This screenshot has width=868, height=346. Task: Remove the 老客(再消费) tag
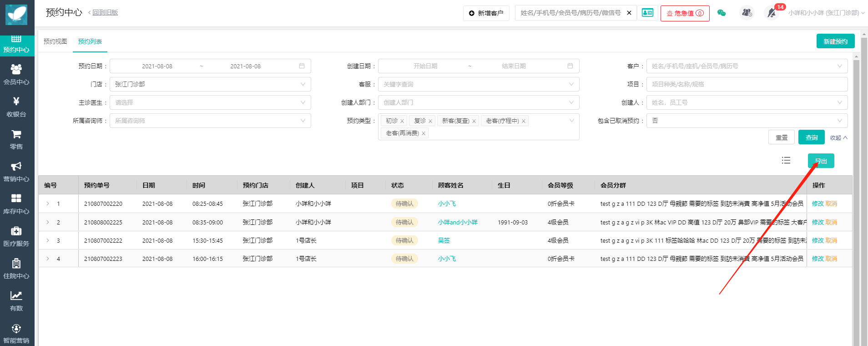[424, 133]
